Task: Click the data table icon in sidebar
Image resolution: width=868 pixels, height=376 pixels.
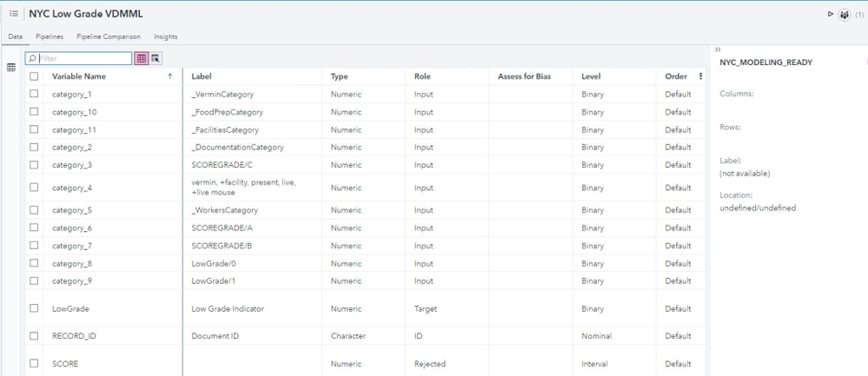Action: (11, 68)
